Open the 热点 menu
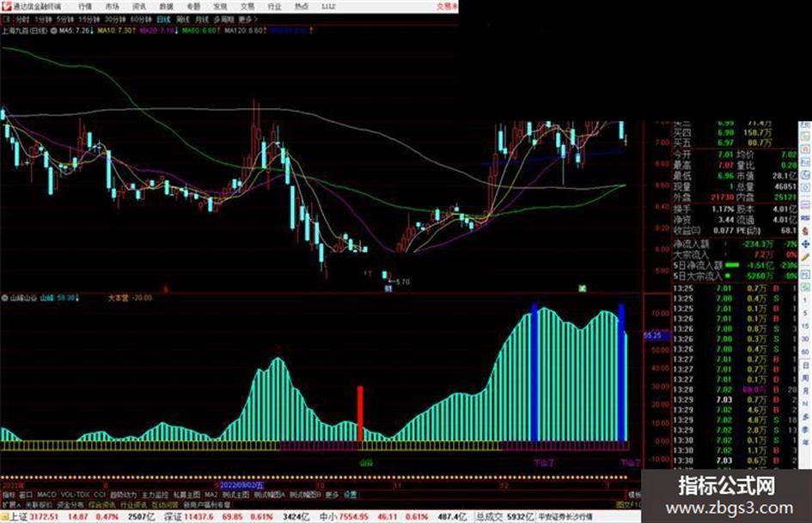The height and width of the screenshot is (523, 812). [x=302, y=6]
